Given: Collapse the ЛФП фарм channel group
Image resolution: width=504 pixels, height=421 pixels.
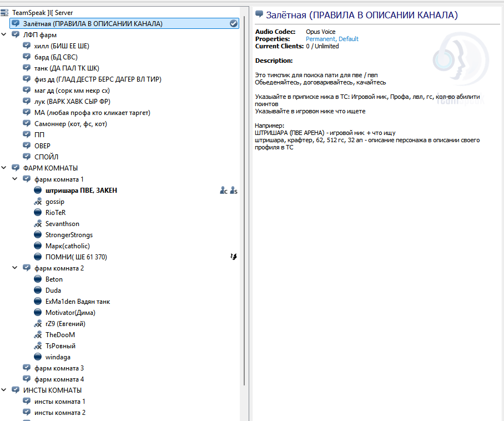Looking at the screenshot, I should pos(4,34).
